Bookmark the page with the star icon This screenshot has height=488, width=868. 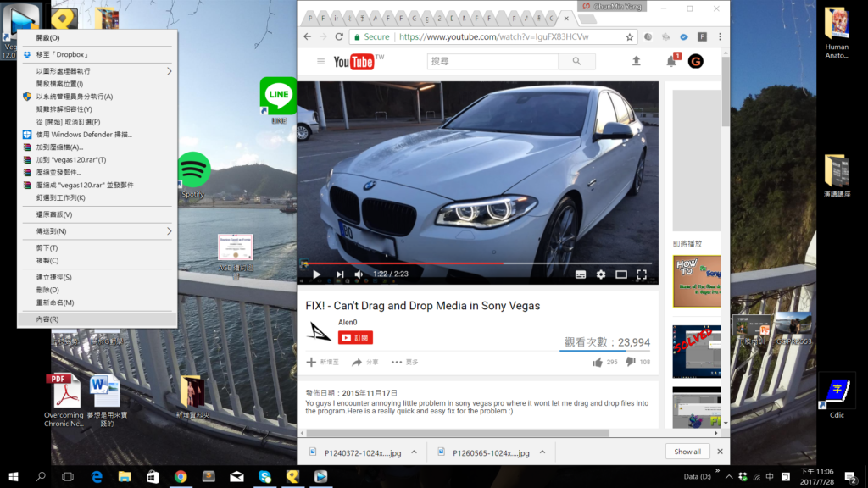point(630,37)
